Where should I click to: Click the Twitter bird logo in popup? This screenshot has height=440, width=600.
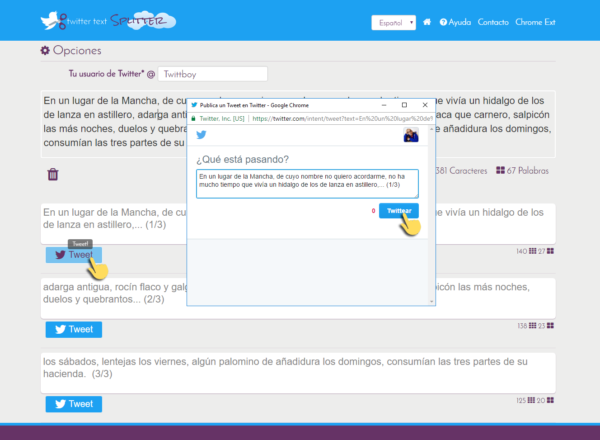click(x=201, y=135)
